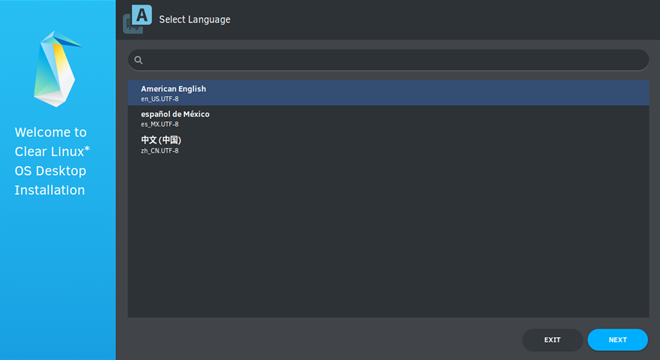660x360 pixels.
Task: Click the asterisk after Clear Linux
Action: pos(87,148)
